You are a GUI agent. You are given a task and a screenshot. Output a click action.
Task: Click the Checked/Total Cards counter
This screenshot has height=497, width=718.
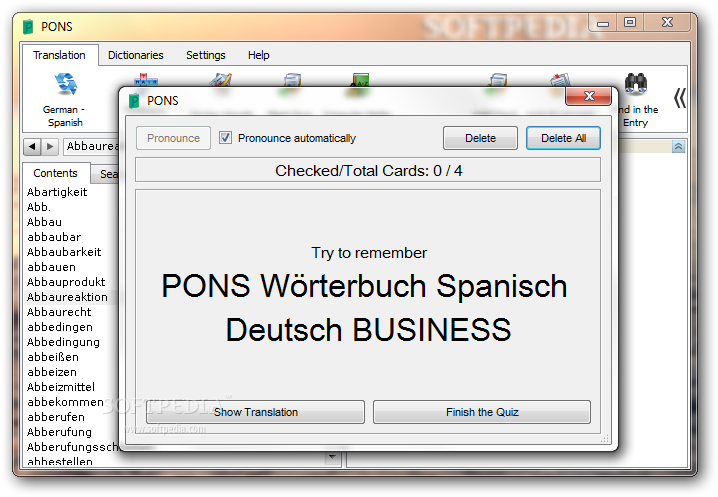pyautogui.click(x=368, y=170)
